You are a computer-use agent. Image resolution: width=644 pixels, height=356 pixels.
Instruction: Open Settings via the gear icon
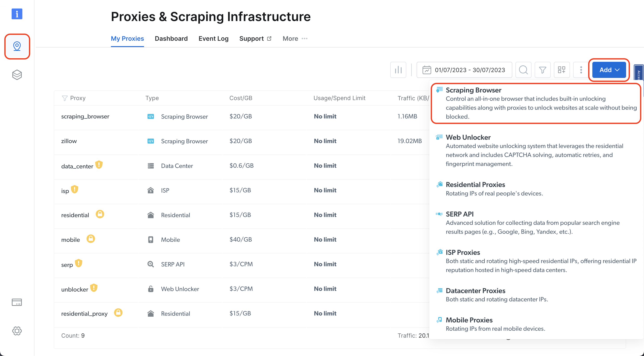pos(17,331)
